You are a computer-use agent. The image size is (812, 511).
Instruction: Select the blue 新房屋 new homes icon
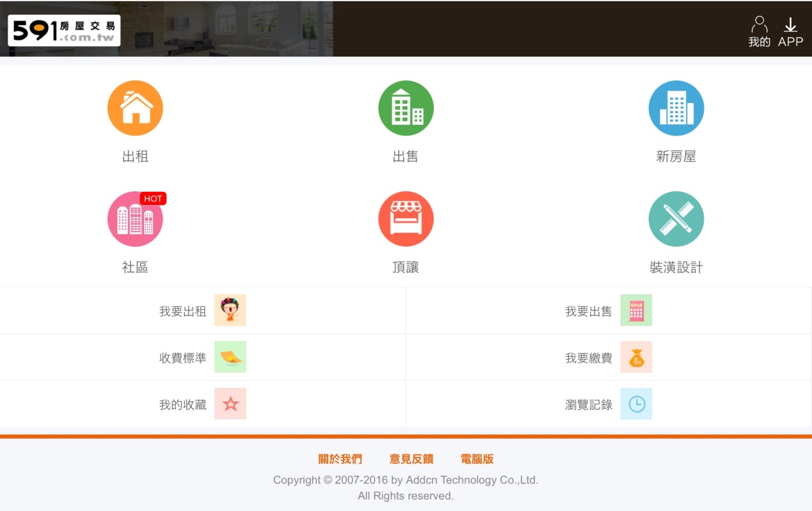676,108
